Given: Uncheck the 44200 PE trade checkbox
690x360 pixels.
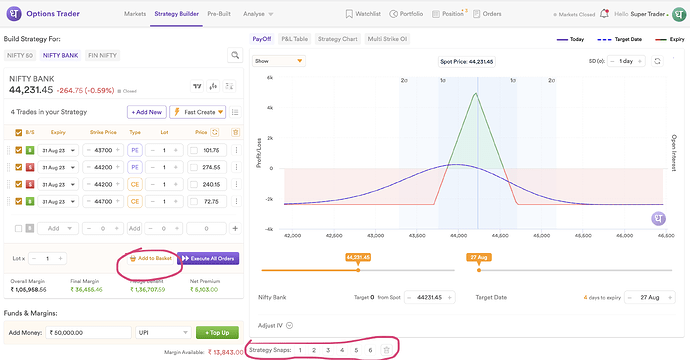Looking at the screenshot, I should [18, 167].
